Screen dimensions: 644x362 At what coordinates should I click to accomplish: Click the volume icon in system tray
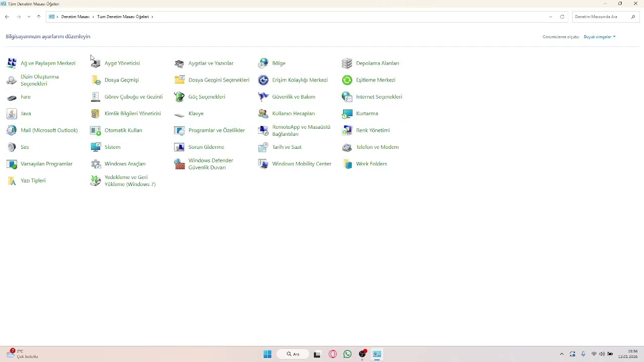click(602, 354)
